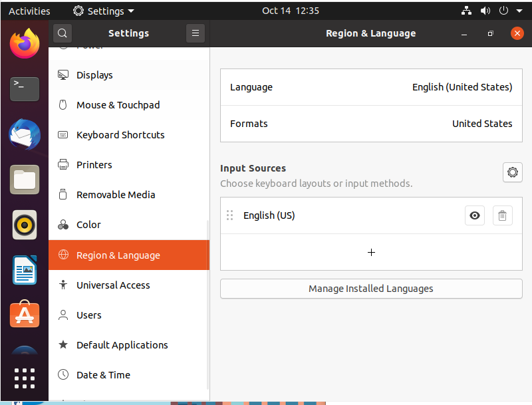Viewport: 532px width, 405px height.
Task: Click Manage Installed Languages button
Action: [x=371, y=289]
